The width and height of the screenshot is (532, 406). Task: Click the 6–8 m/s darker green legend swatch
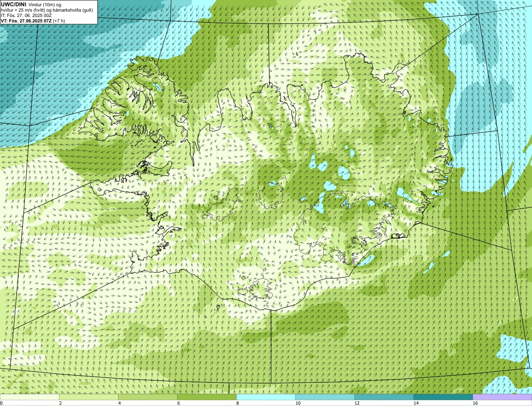[x=207, y=397]
